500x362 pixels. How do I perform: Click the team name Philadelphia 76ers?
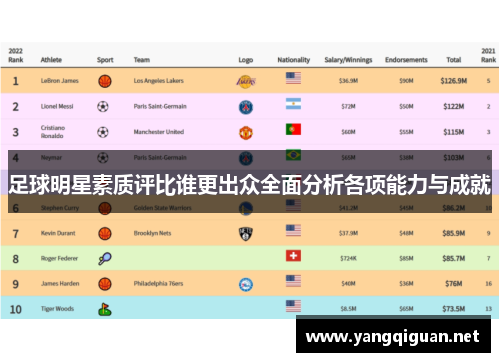[158, 284]
